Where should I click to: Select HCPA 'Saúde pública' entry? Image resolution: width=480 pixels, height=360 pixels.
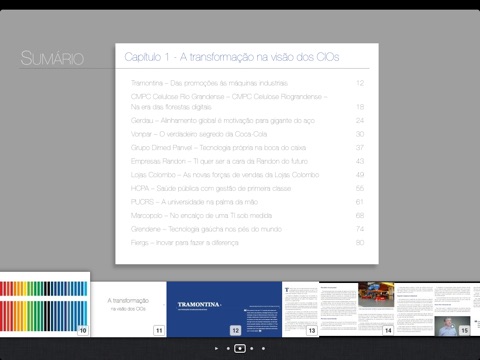247,188
